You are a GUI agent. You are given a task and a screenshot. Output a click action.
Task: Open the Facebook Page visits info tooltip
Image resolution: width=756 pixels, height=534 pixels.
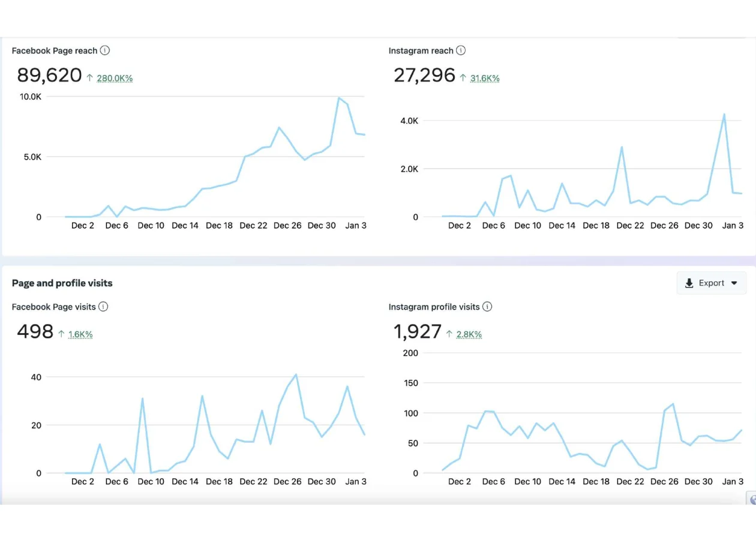point(103,307)
